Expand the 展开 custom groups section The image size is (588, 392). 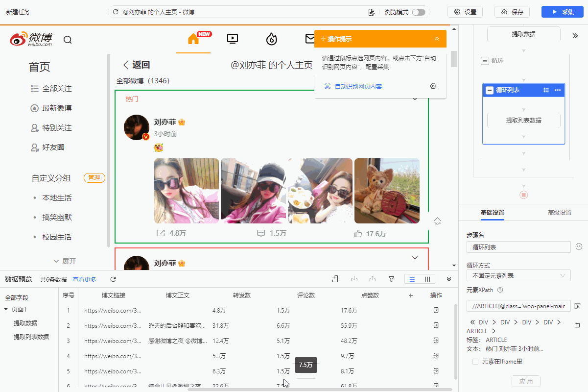click(65, 261)
